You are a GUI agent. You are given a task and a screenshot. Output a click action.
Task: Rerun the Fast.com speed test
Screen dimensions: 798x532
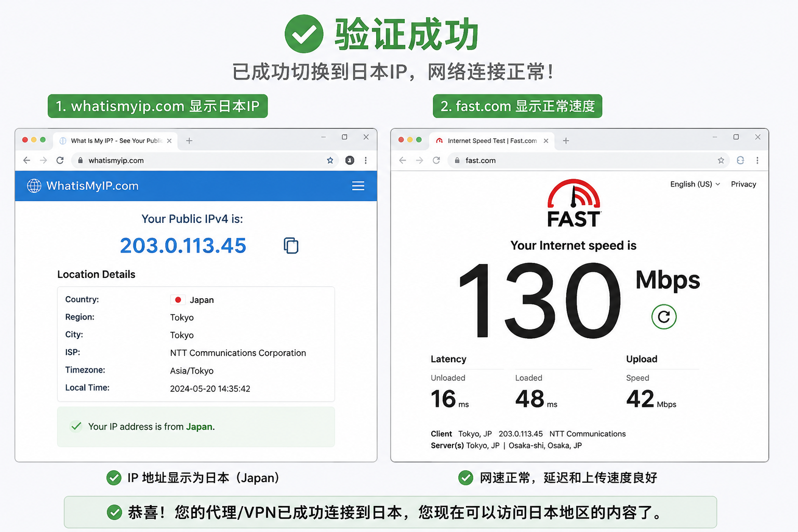click(664, 316)
